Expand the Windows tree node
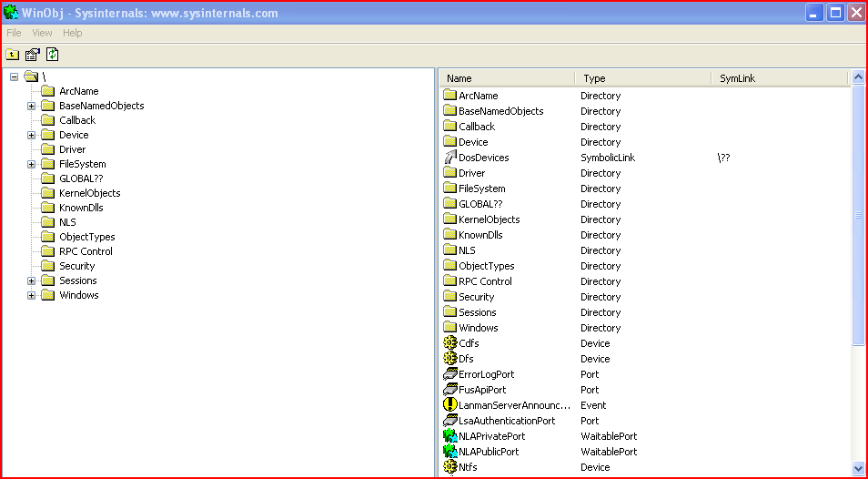868x479 pixels. click(32, 296)
